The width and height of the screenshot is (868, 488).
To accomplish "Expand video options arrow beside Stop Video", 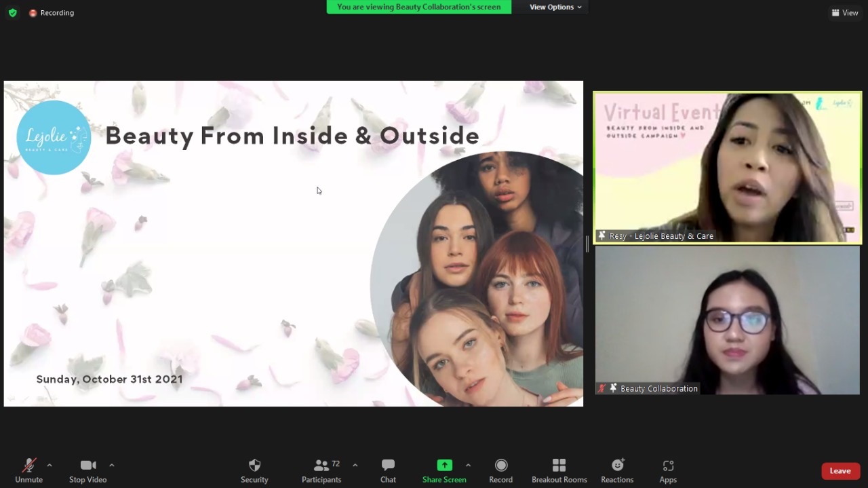I will tap(112, 465).
